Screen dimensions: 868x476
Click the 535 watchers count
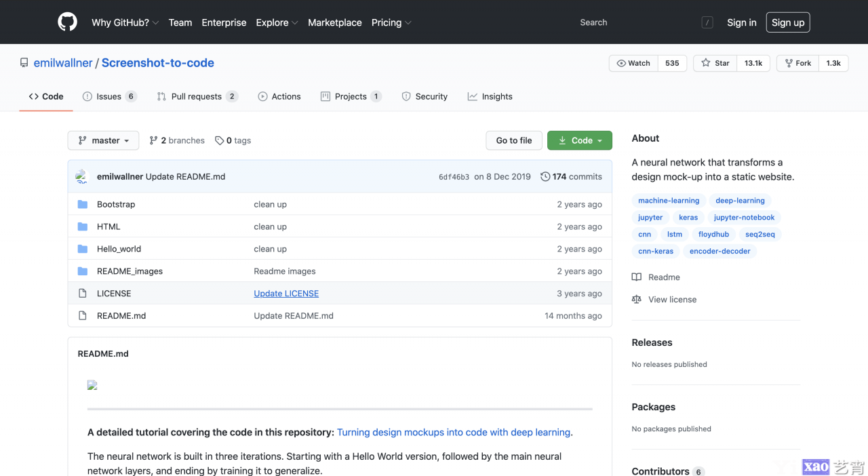click(672, 63)
